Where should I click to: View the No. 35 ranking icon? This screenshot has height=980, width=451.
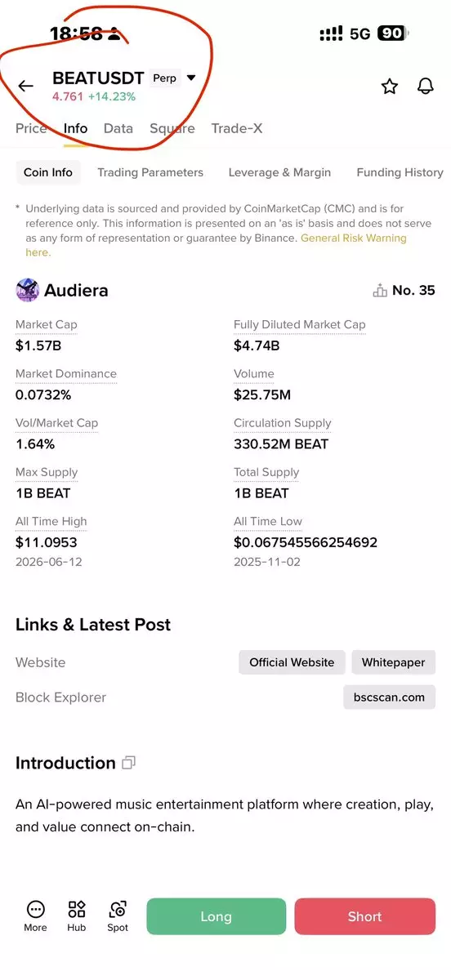point(380,290)
